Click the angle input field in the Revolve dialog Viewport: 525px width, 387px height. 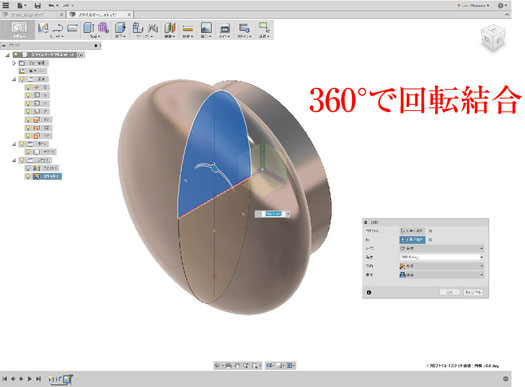click(x=440, y=257)
